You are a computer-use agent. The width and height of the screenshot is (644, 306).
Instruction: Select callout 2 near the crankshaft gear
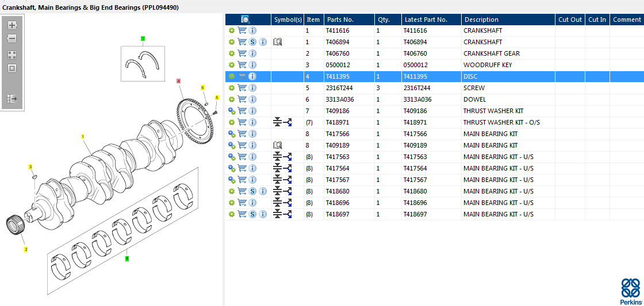point(26,249)
